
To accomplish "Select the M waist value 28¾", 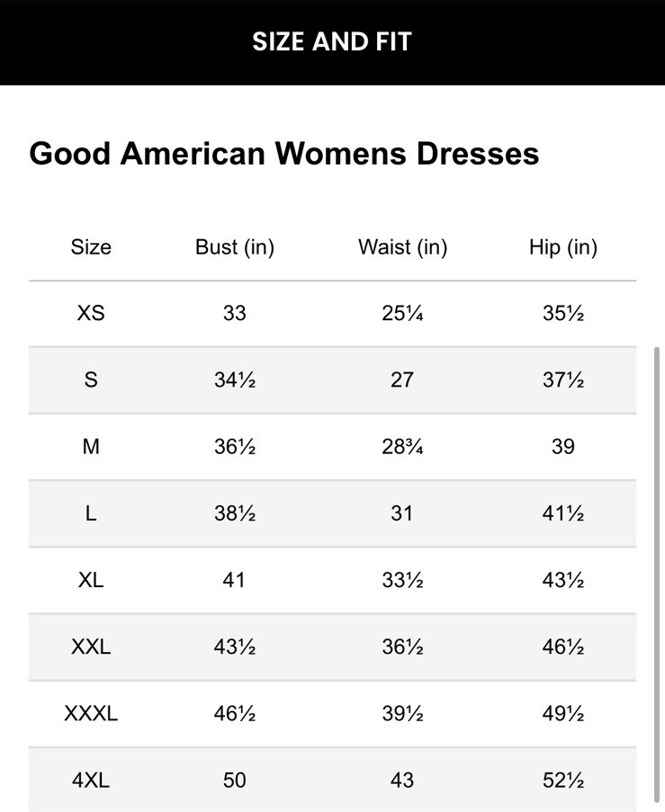I will pos(402,446).
